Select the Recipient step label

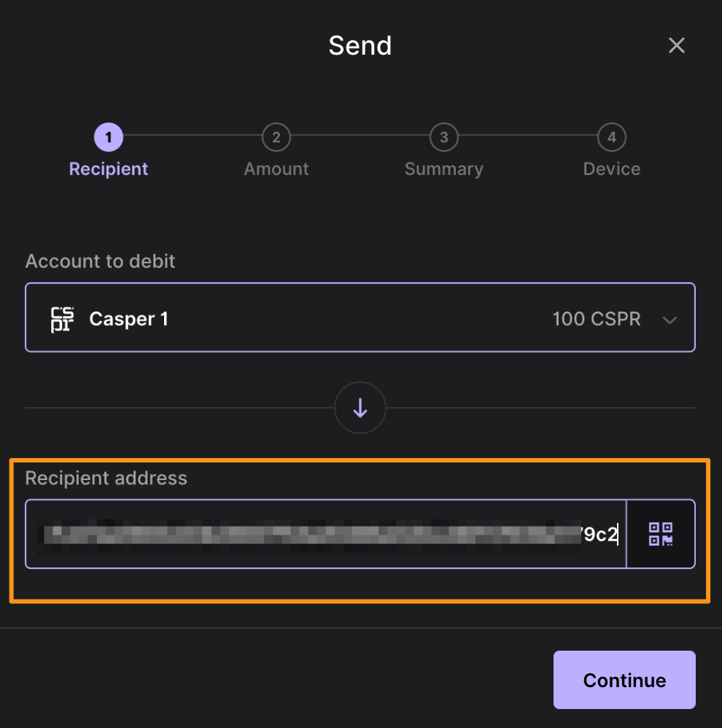tap(109, 169)
